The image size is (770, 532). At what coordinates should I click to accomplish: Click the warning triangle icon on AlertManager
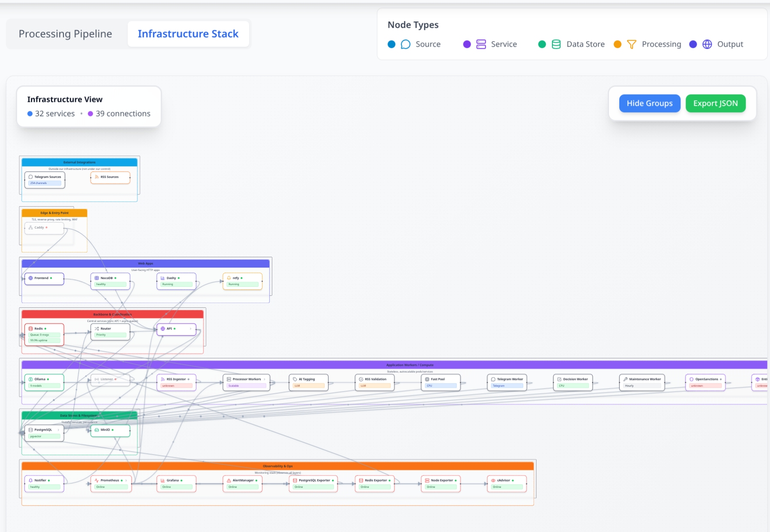tap(229, 481)
